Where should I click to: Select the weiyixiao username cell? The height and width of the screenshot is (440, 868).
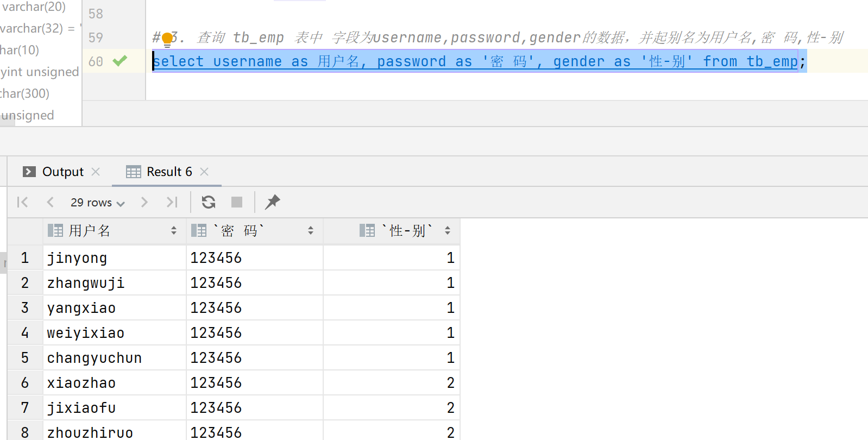tap(115, 333)
